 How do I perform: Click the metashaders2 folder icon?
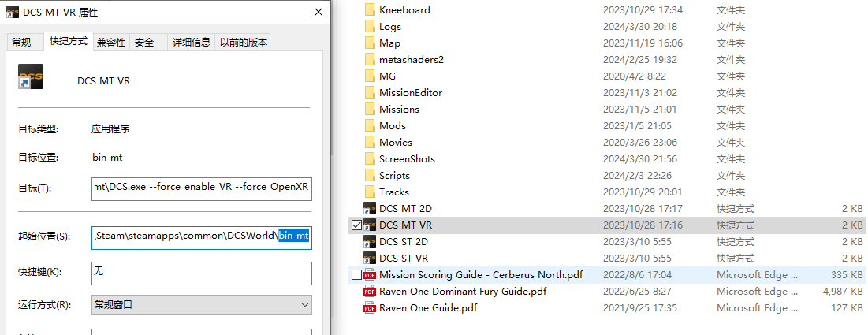(371, 59)
